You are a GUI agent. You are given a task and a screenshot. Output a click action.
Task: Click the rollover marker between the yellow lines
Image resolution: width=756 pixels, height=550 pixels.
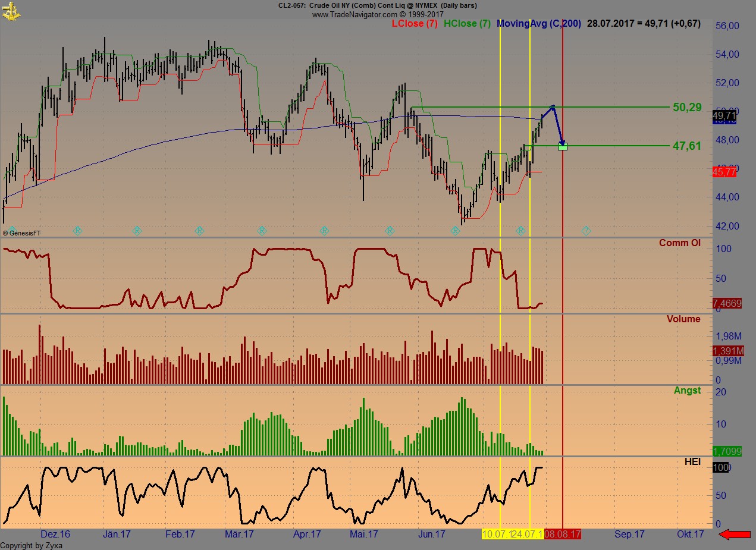point(520,230)
